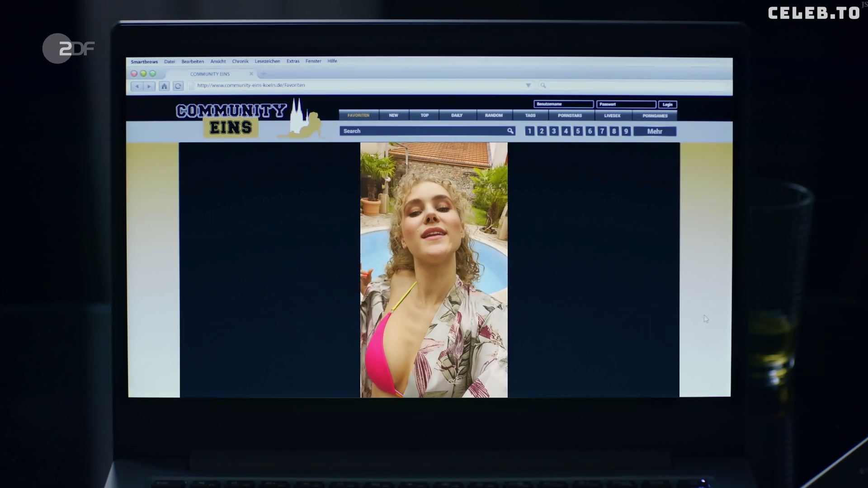Close the COMMUNITY EINS browser tab
Viewport: 868px width, 488px height.
pos(251,74)
